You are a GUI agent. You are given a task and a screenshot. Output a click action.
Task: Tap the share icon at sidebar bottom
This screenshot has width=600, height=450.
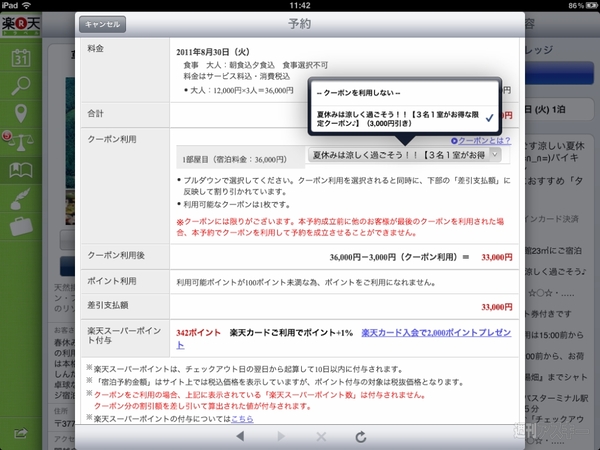[21, 433]
